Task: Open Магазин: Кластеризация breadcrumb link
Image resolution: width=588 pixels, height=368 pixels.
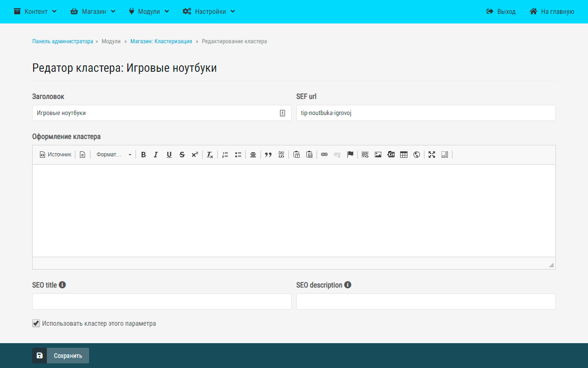Action: [161, 41]
